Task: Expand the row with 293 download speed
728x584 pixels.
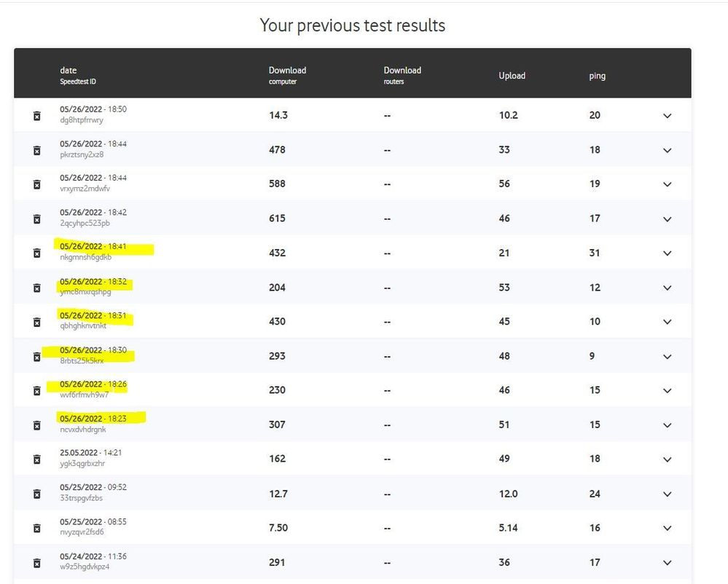Action: (667, 357)
